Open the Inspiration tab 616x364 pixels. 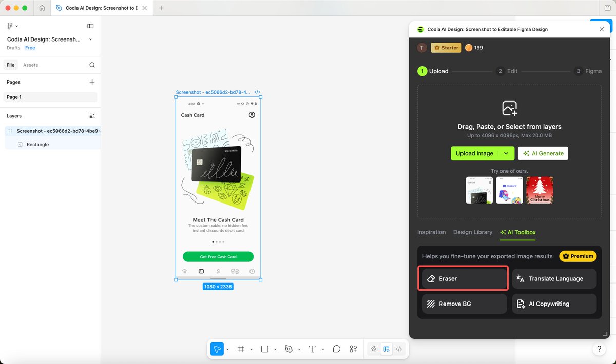431,232
